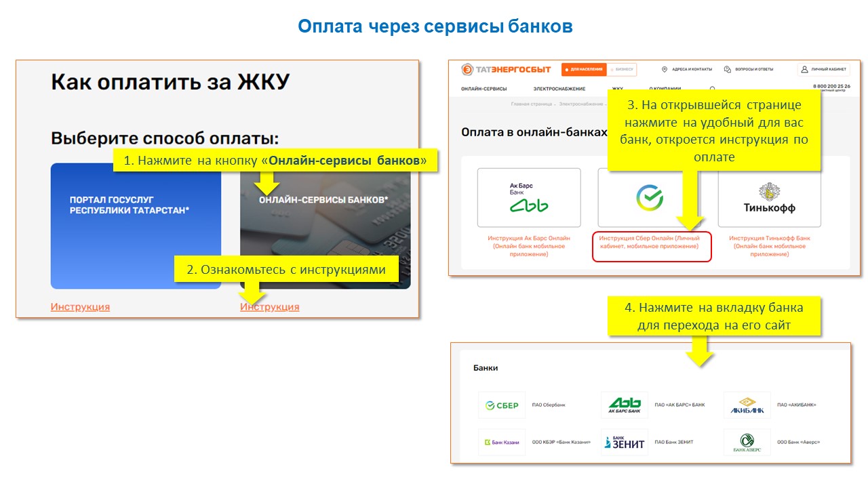Click the СБЕР logo in the Банки list
Image resolution: width=868 pixels, height=488 pixels.
click(x=502, y=405)
